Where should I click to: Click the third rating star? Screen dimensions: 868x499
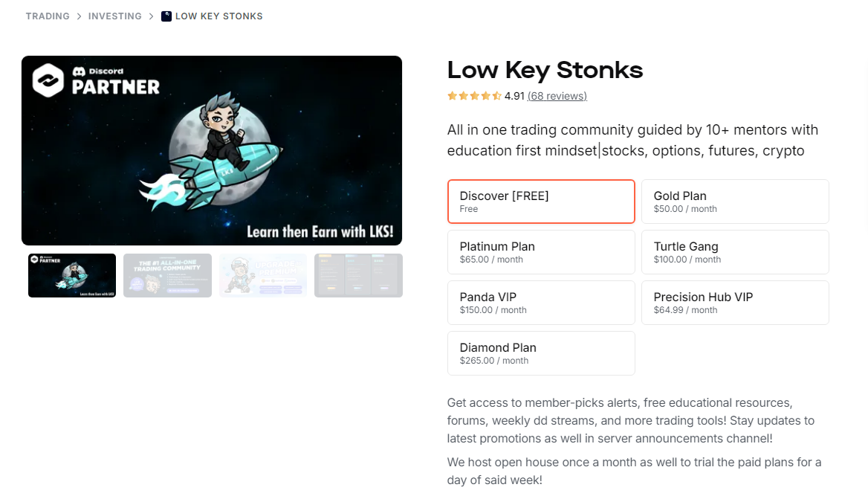pyautogui.click(x=473, y=95)
